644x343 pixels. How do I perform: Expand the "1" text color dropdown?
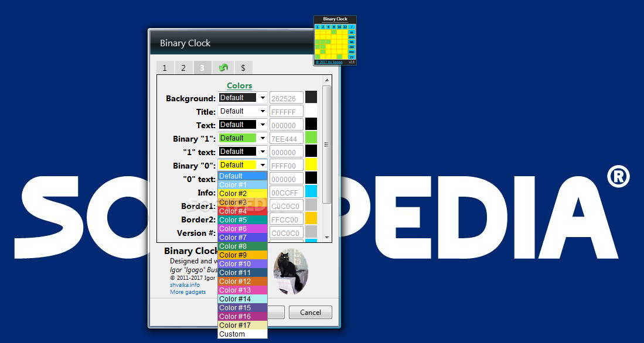243,152
